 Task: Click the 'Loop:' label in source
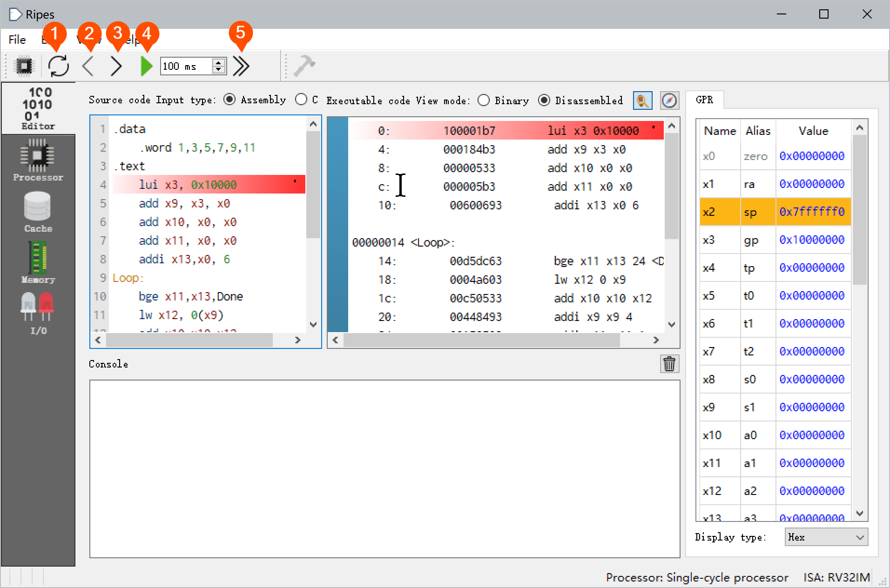tap(128, 278)
